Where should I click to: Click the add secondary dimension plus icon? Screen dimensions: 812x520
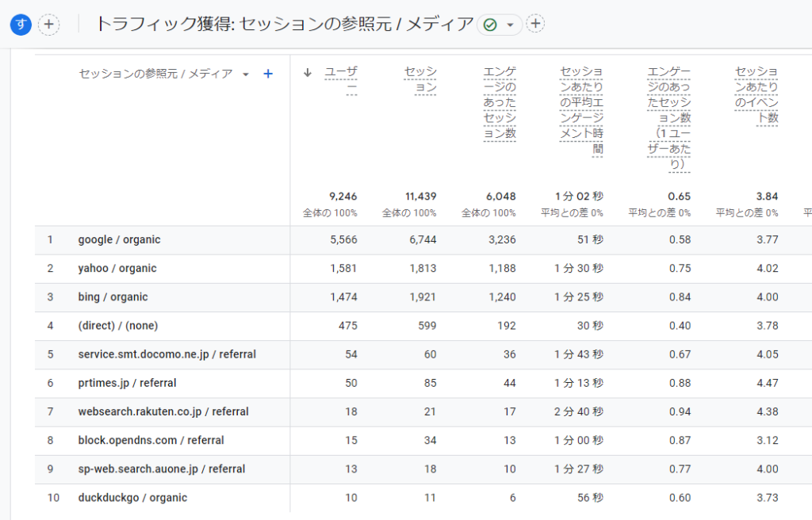(268, 73)
